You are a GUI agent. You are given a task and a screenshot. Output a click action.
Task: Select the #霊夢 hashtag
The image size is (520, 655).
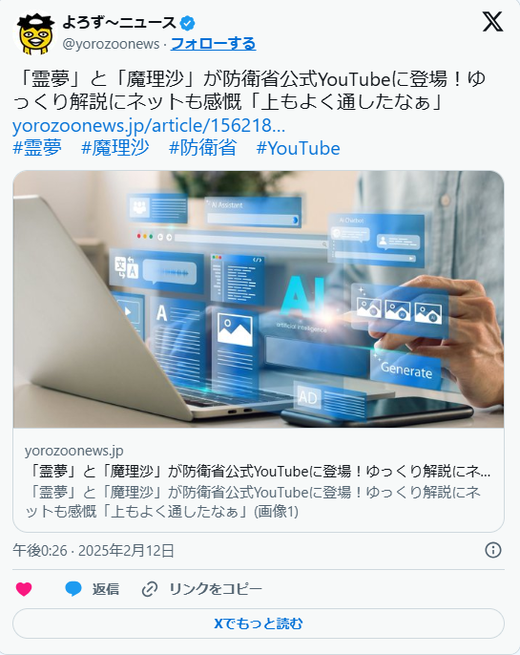pyautogui.click(x=37, y=148)
